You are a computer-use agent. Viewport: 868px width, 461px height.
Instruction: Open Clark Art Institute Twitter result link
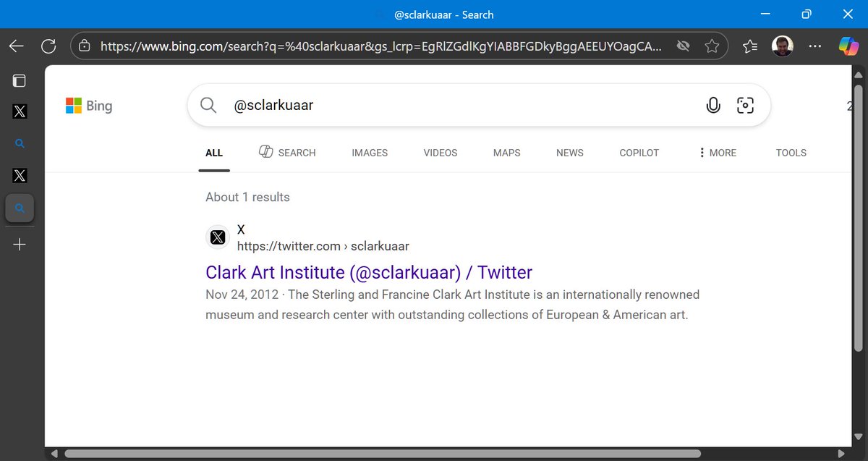369,273
